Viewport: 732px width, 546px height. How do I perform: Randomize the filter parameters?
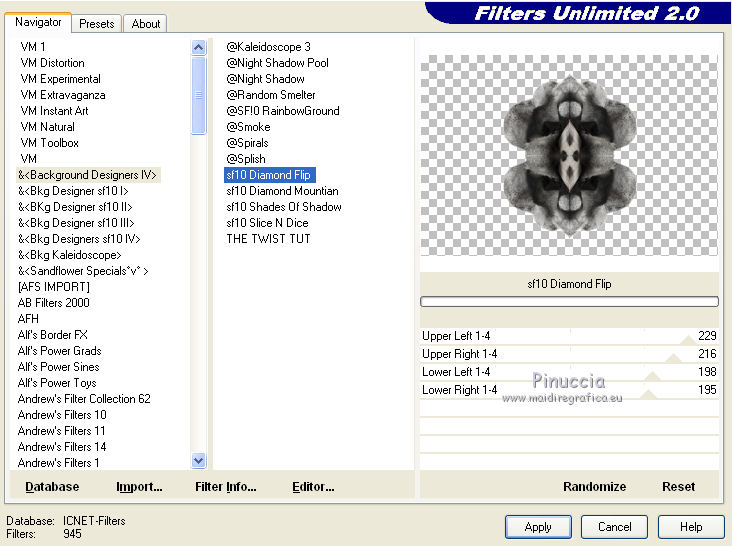[594, 487]
